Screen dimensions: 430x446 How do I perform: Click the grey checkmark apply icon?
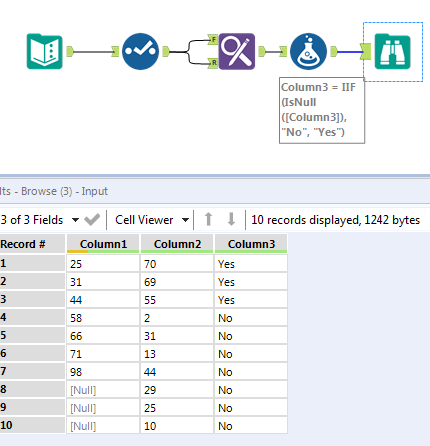pos(92,220)
